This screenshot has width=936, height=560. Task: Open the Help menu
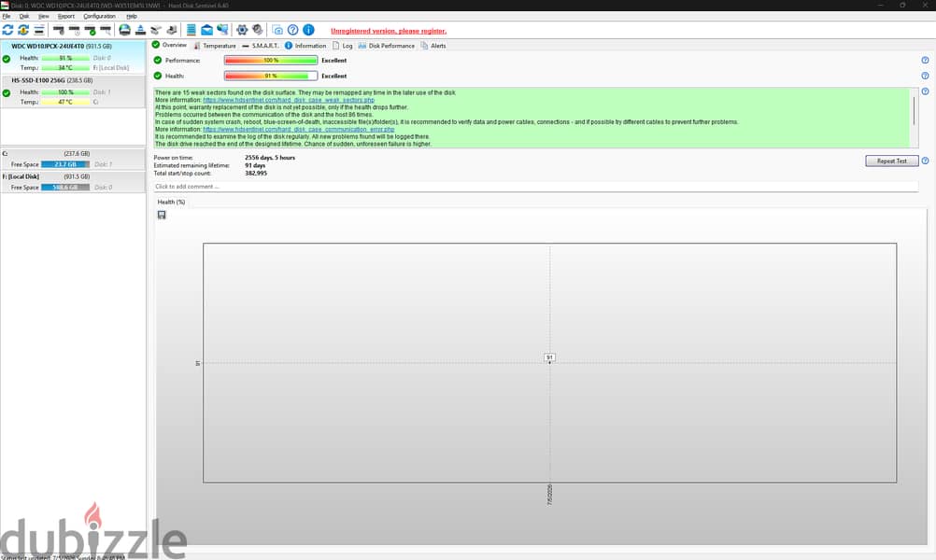point(132,16)
